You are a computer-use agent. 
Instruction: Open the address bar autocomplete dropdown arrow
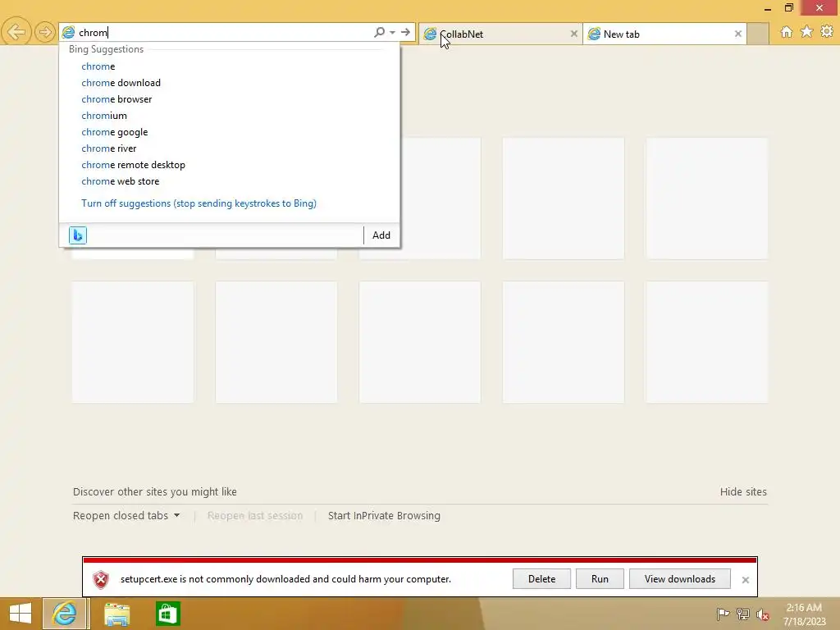pos(393,32)
